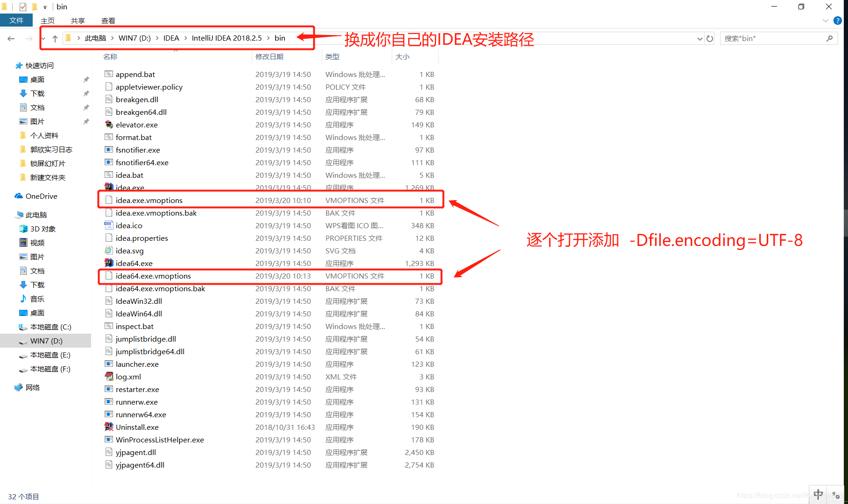The image size is (848, 504).
Task: Select 本地磁盘 (F:) drive
Action: 50,369
